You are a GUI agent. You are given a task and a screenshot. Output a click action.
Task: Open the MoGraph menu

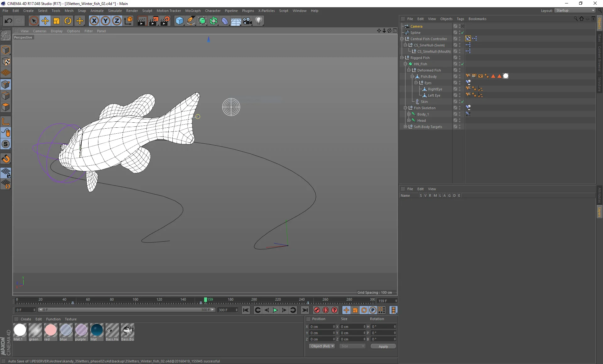point(193,11)
